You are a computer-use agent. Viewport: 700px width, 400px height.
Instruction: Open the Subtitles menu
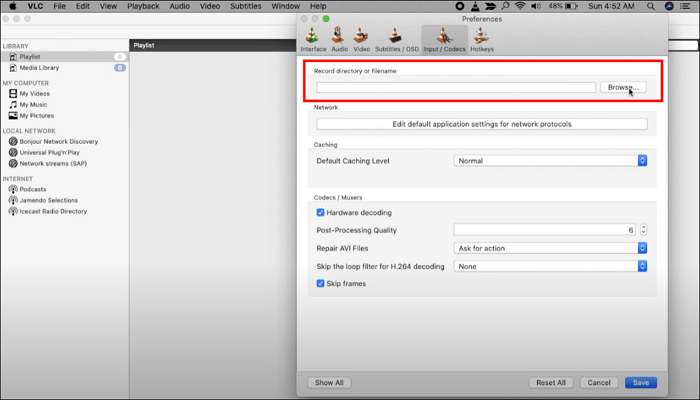coord(246,6)
